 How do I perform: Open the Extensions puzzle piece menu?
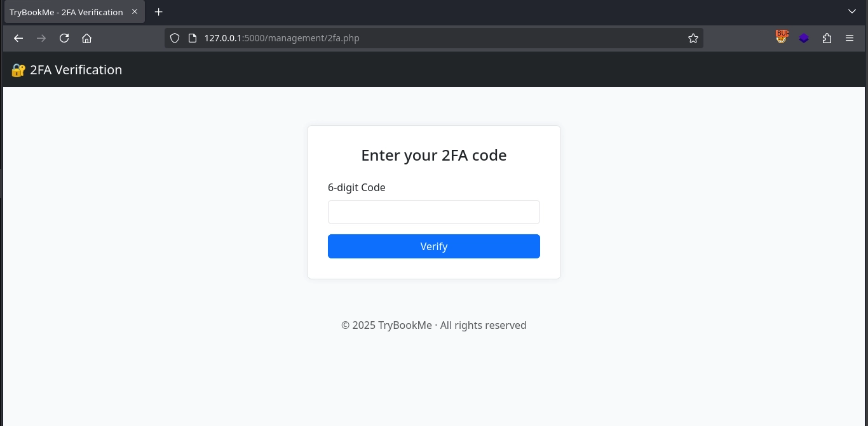tap(827, 38)
